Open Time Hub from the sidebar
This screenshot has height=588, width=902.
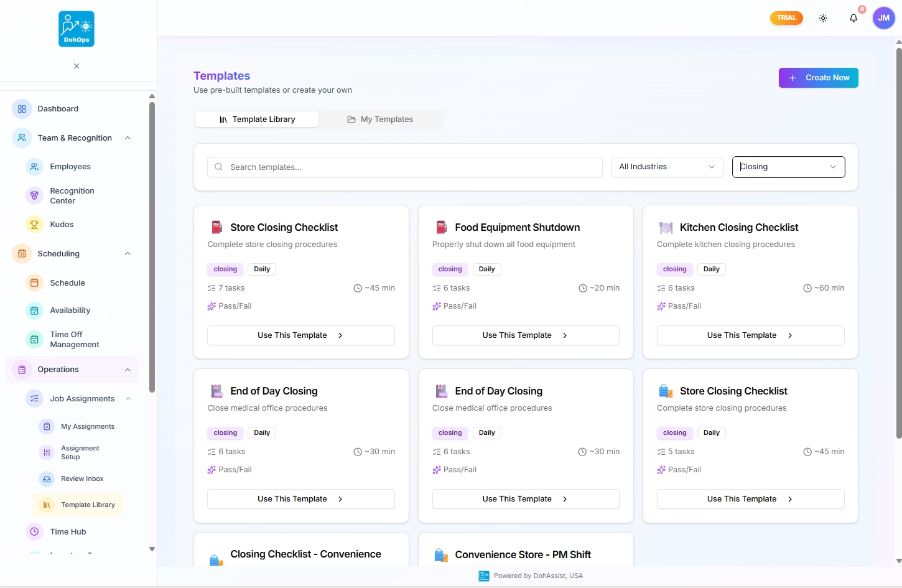(x=67, y=531)
